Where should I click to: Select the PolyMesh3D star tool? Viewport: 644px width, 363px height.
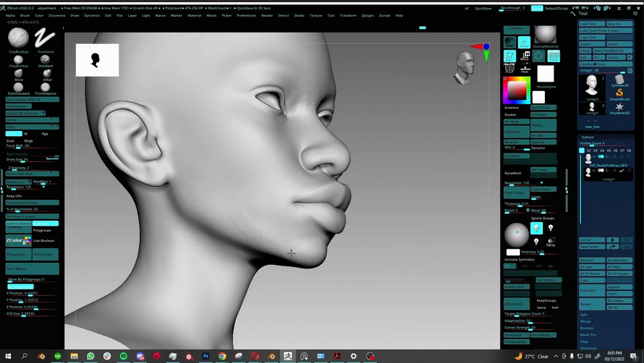click(620, 108)
